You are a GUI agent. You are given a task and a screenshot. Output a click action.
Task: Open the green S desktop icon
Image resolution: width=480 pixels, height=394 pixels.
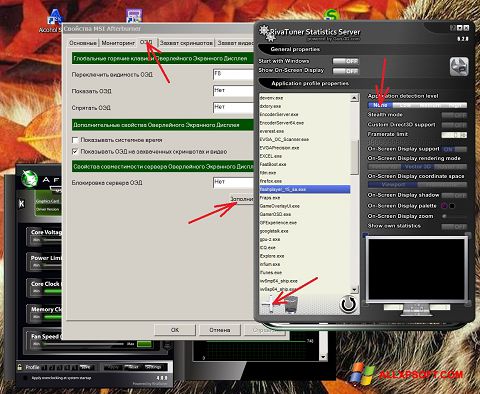(x=331, y=15)
